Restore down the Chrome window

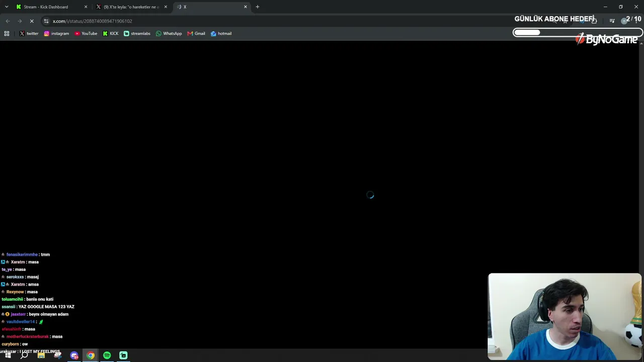coord(620,7)
